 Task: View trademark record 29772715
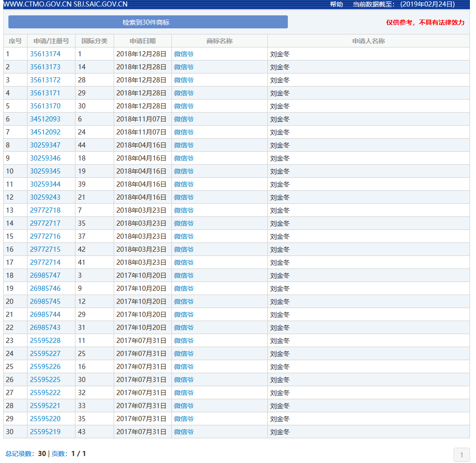point(45,249)
